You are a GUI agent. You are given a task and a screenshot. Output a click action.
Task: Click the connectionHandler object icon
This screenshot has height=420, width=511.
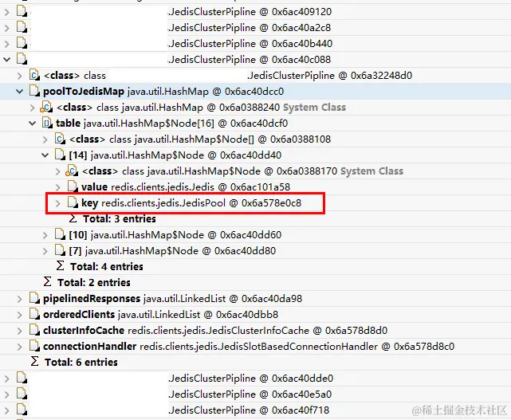point(34,346)
